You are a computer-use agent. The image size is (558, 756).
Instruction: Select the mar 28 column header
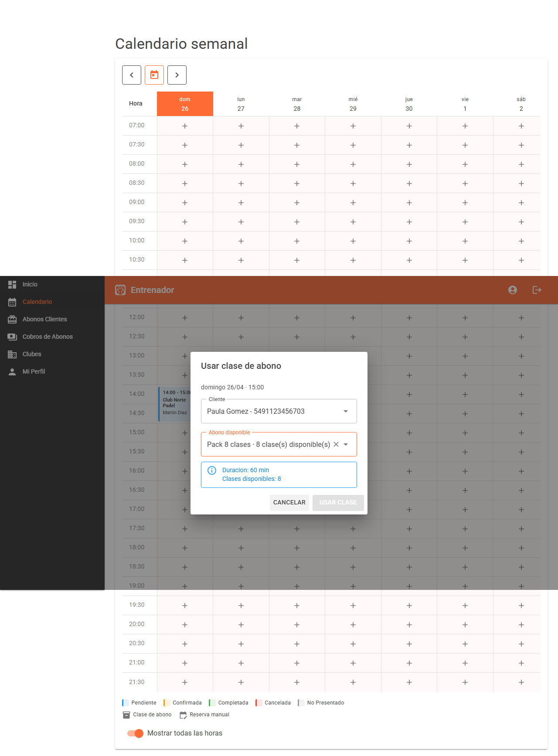tap(297, 104)
